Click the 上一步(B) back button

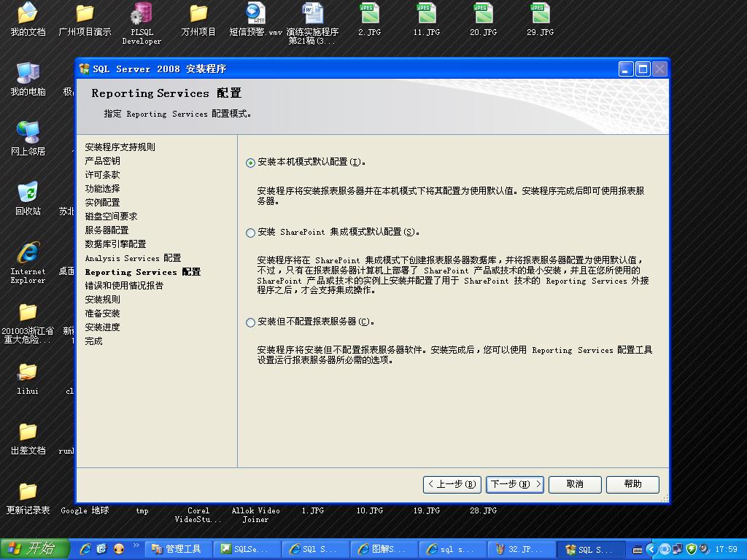(452, 484)
